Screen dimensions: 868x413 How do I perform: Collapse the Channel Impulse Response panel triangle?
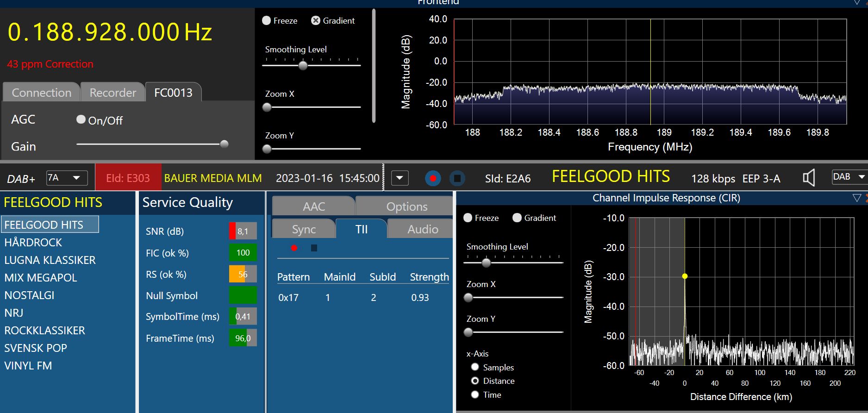[856, 198]
